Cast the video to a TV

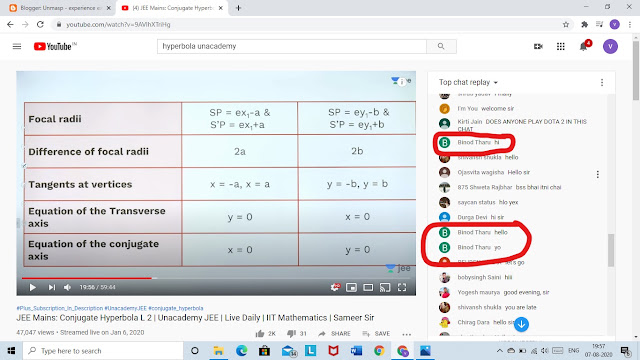pyautogui.click(x=385, y=287)
